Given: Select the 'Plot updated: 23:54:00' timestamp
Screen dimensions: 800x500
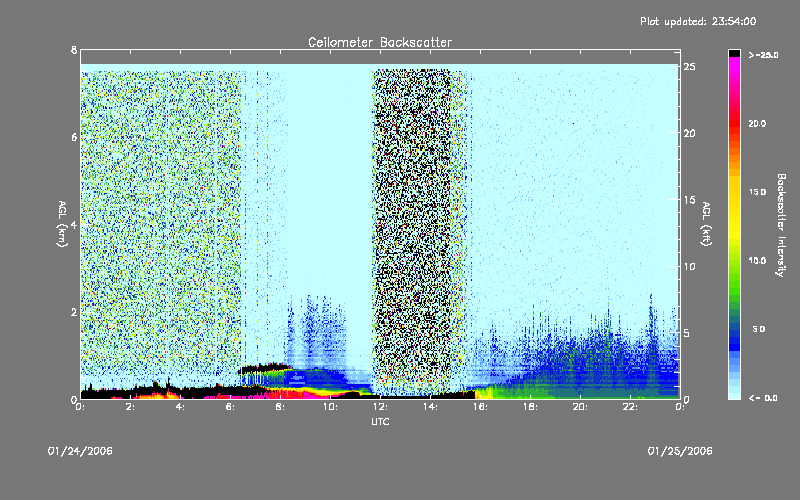Looking at the screenshot, I should 698,21.
